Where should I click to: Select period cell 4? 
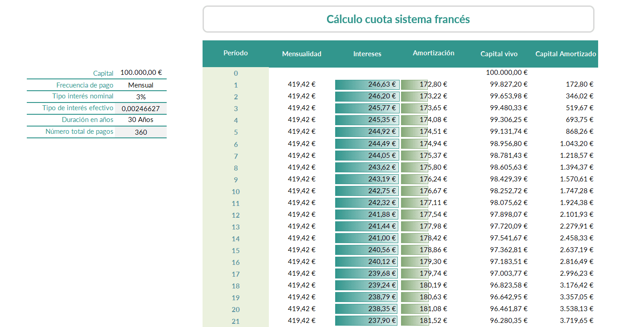coord(236,120)
